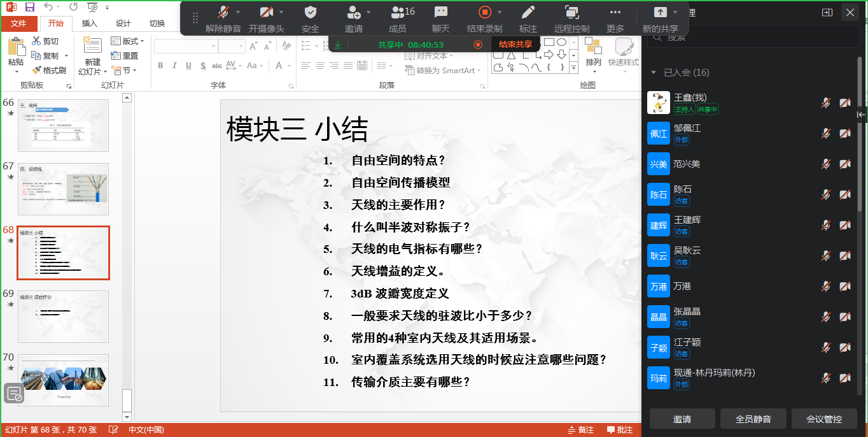Toggle underline formatting

point(189,66)
